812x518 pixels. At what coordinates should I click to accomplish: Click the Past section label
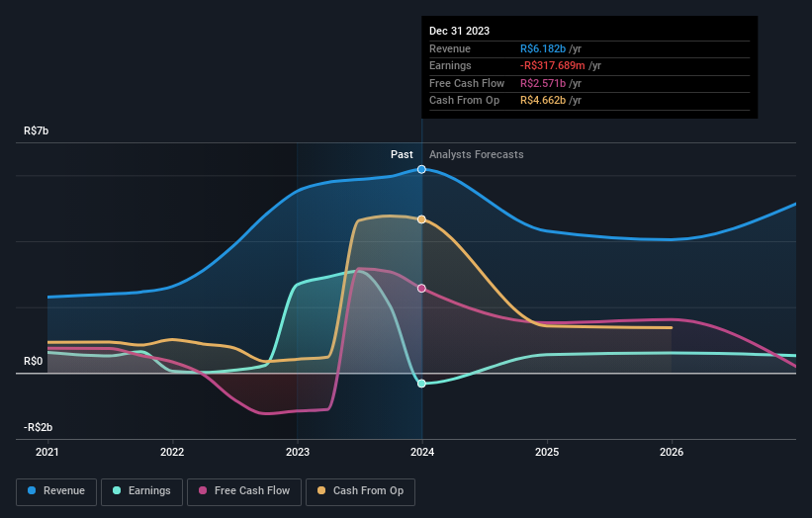click(x=402, y=155)
